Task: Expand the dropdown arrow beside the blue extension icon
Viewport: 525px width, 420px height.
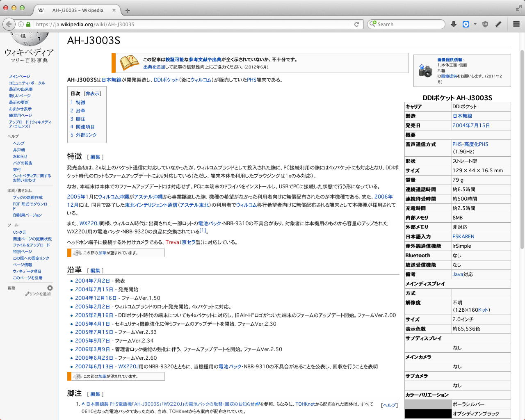Action: tap(475, 24)
